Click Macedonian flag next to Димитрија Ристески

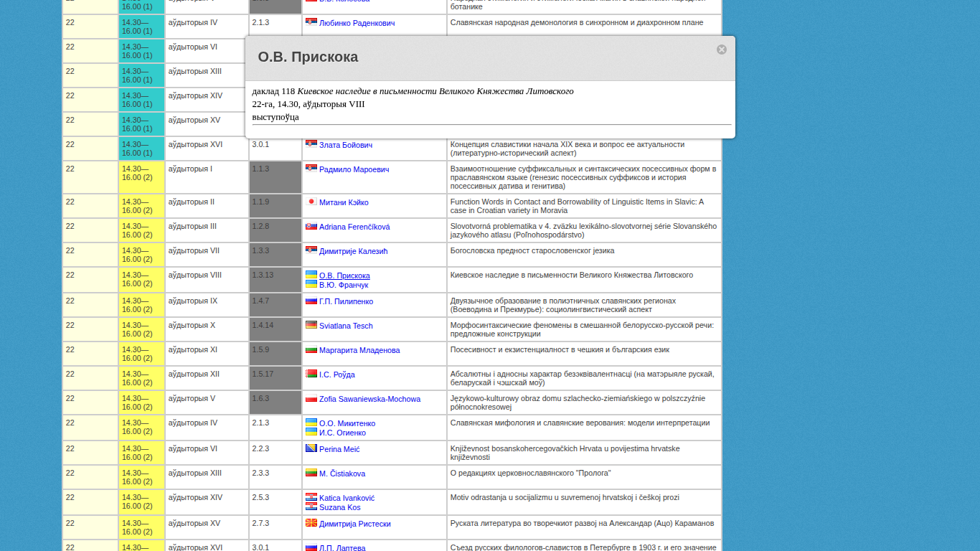(311, 523)
